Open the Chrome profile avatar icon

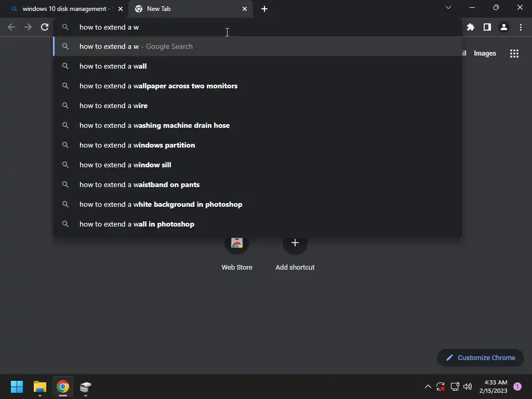point(504,27)
